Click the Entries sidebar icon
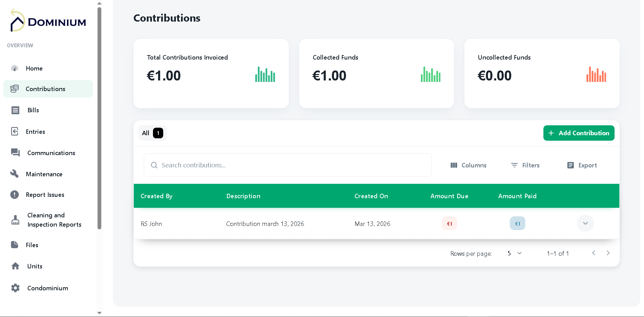Screen dimensions: 644x317 [15, 131]
